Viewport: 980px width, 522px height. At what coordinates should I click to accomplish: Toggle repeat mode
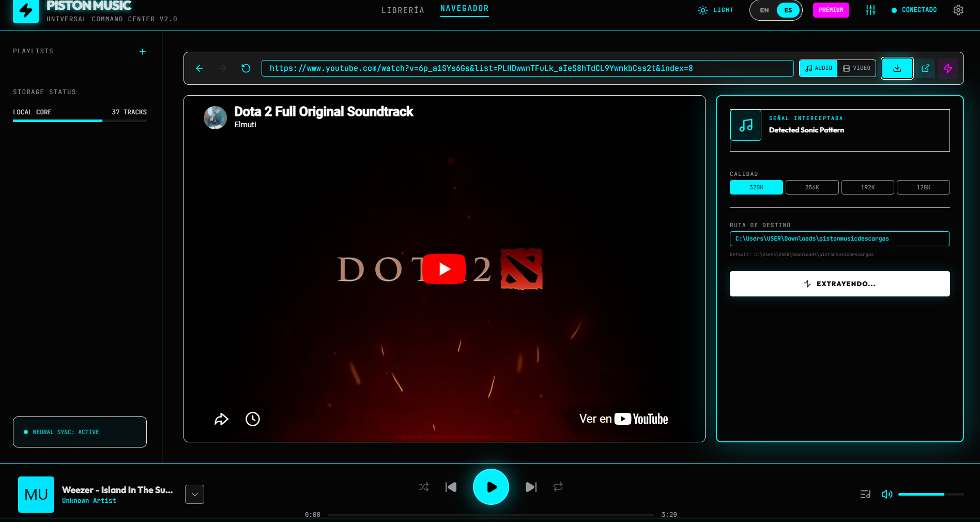point(558,487)
